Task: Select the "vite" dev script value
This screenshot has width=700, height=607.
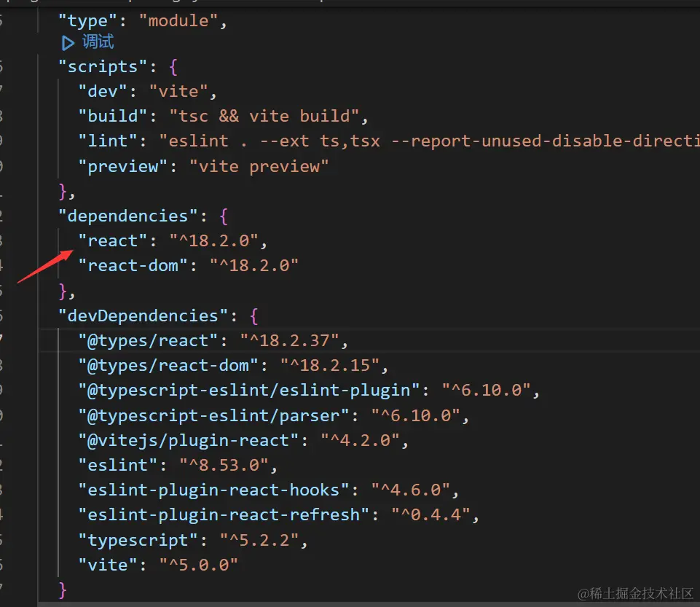Action: pyautogui.click(x=178, y=92)
